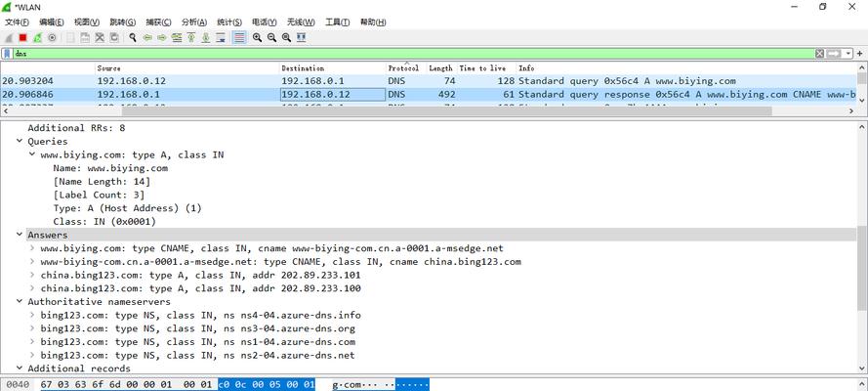Expand www.biying.com CNAME answer record
Screen dimensions: 868x391
(x=32, y=248)
